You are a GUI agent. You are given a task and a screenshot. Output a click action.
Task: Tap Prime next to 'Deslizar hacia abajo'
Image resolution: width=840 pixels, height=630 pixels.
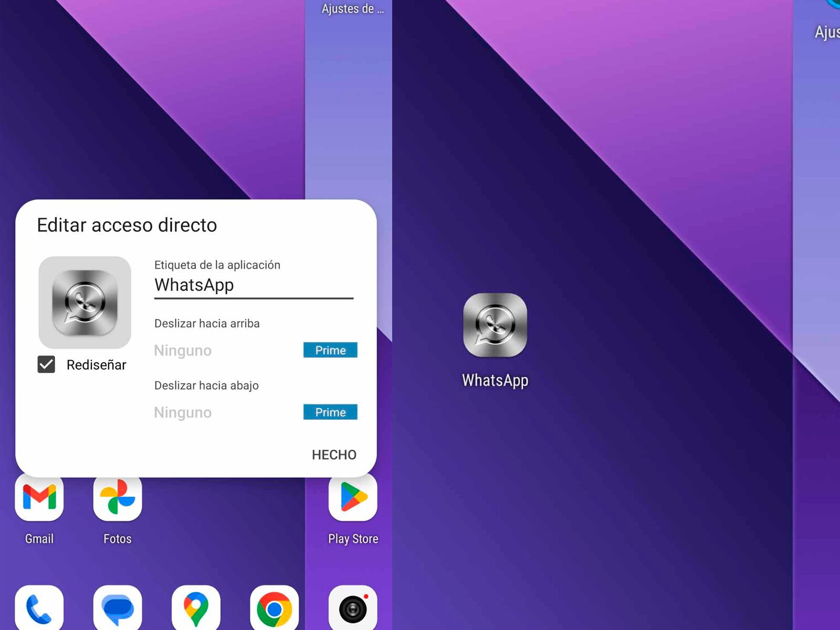coord(330,412)
